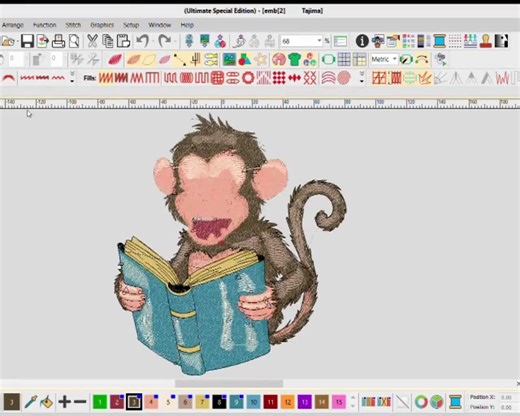This screenshot has height=416, width=520.
Task: Pick a color with the eyedropper tool
Action: click(31, 402)
